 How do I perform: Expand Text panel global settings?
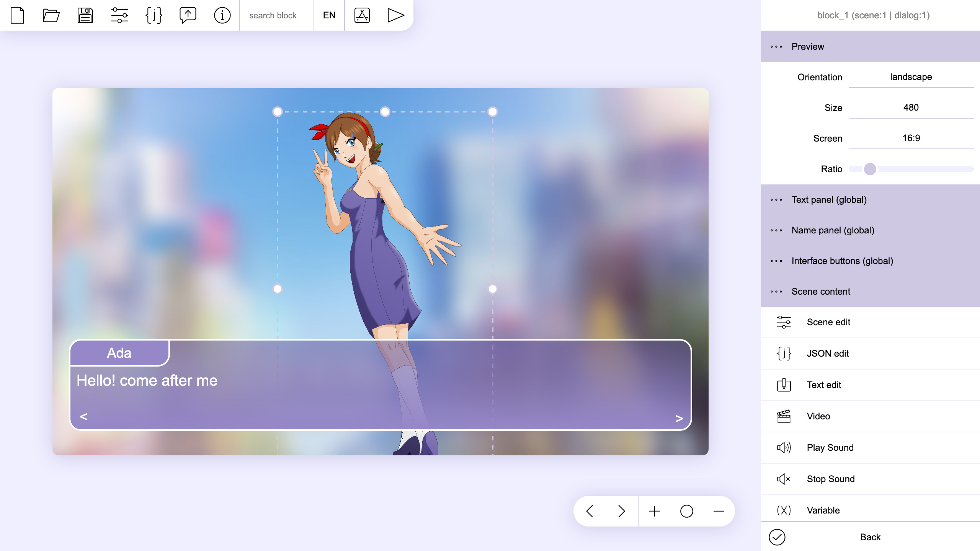(829, 199)
